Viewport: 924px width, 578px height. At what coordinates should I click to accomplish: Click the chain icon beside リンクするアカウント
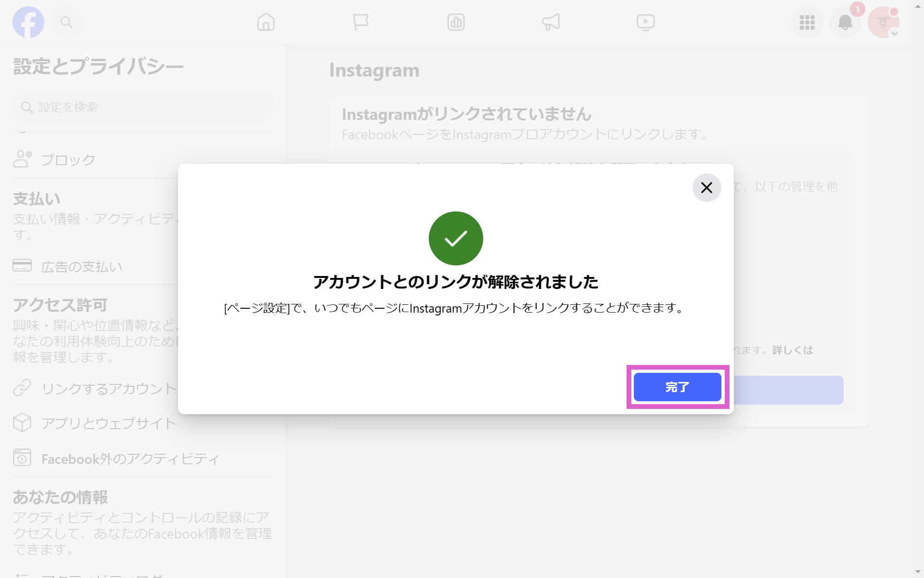coord(22,388)
